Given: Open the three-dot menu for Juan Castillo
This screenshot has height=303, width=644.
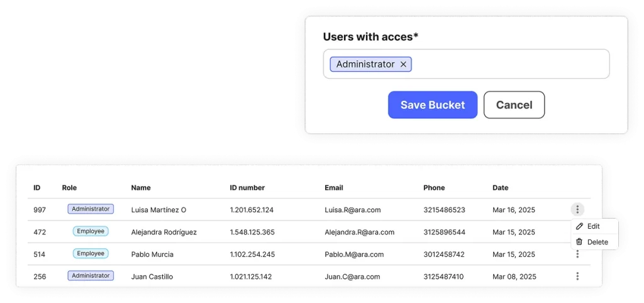Looking at the screenshot, I should tap(577, 277).
